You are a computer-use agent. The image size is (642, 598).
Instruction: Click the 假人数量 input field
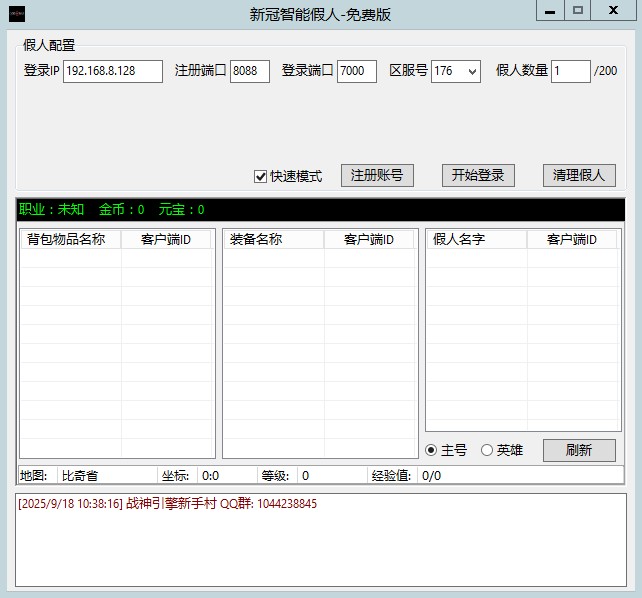[x=570, y=71]
